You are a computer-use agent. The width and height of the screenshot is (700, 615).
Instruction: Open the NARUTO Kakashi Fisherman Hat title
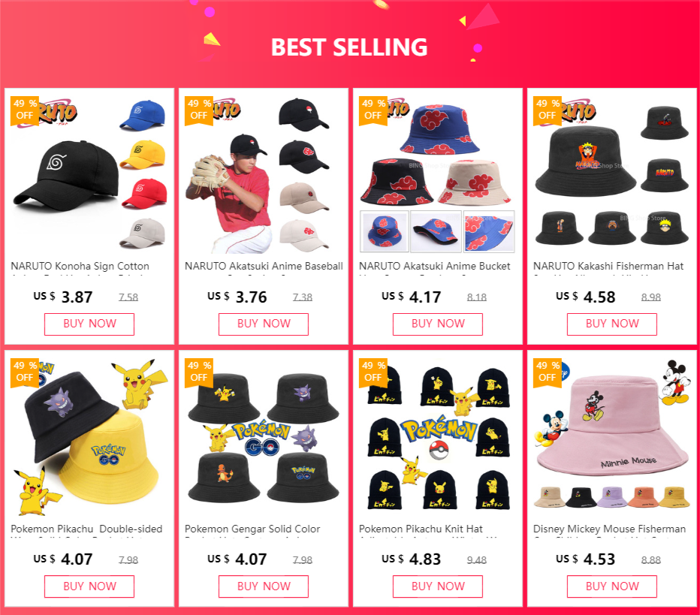pos(608,267)
